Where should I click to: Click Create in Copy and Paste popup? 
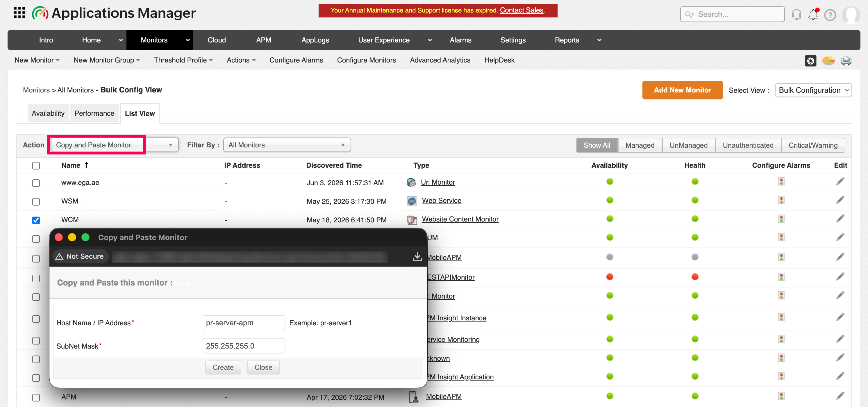pyautogui.click(x=223, y=367)
